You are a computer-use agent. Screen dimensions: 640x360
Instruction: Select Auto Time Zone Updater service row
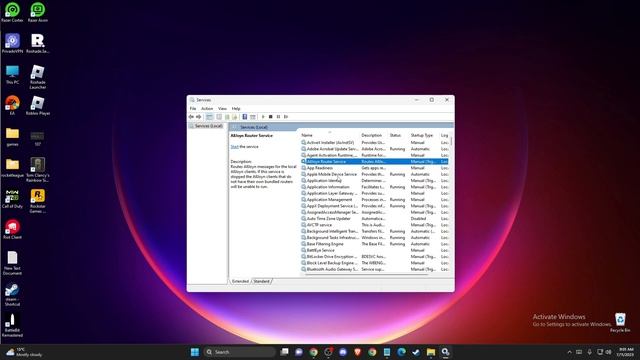click(374, 218)
